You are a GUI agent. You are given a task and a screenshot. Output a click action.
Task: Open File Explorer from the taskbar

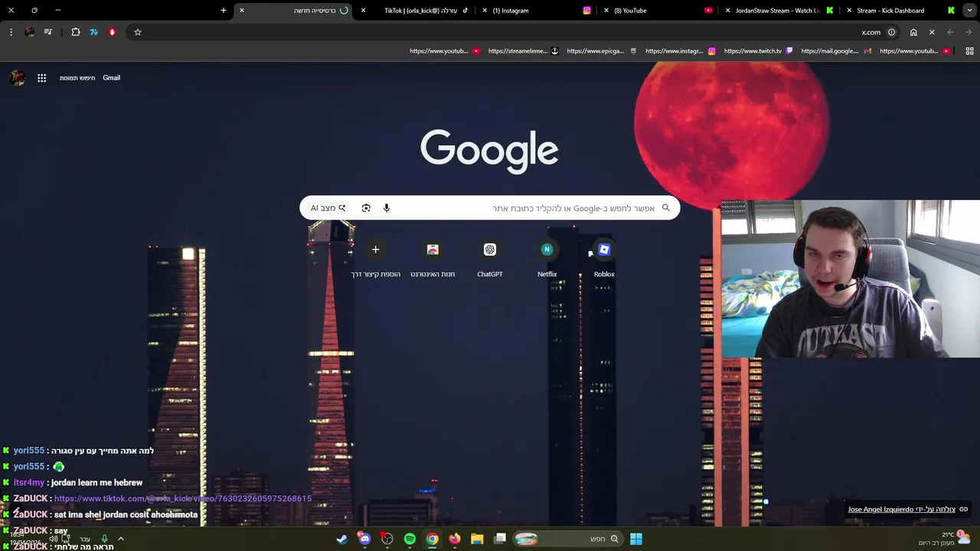(x=477, y=539)
